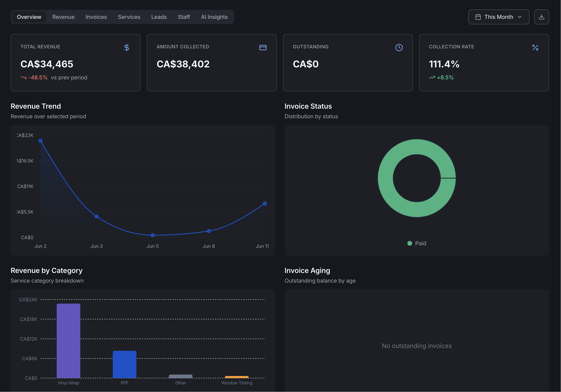Click the 111.4% collection rate value
Screen dimensions: 561x392
444,64
